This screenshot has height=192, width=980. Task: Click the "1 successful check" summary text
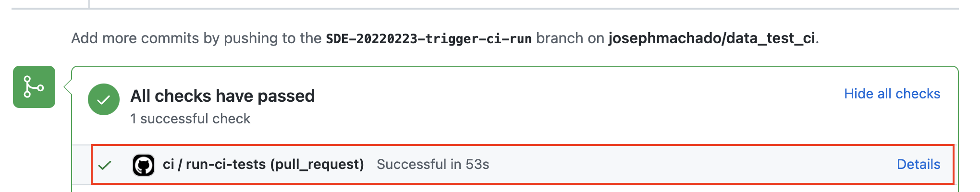[190, 119]
